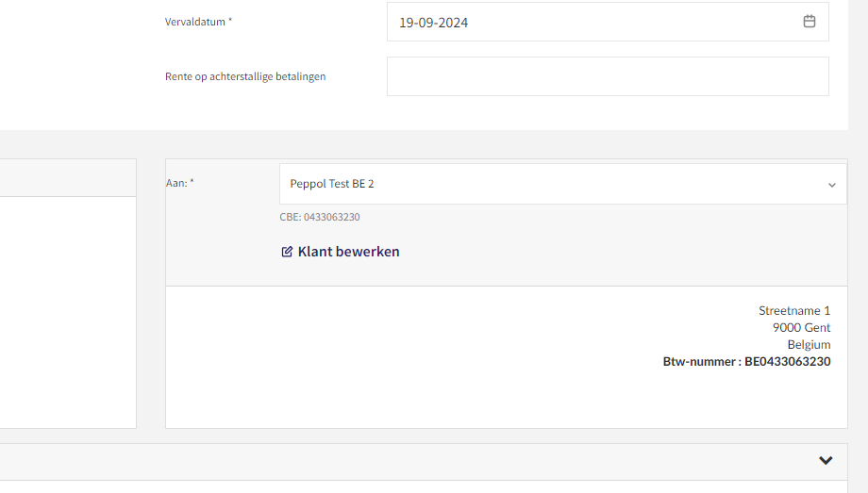Expand the Aan dropdown chevron arrow

coord(831,185)
